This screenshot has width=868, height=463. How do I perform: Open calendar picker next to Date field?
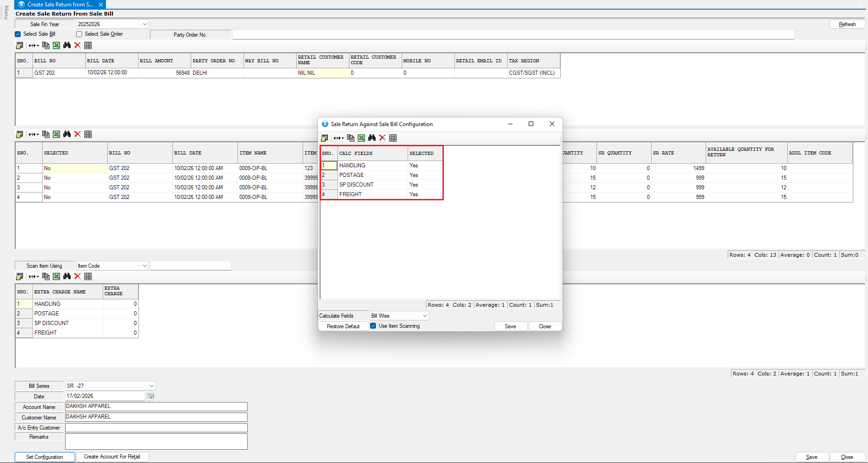(150, 397)
